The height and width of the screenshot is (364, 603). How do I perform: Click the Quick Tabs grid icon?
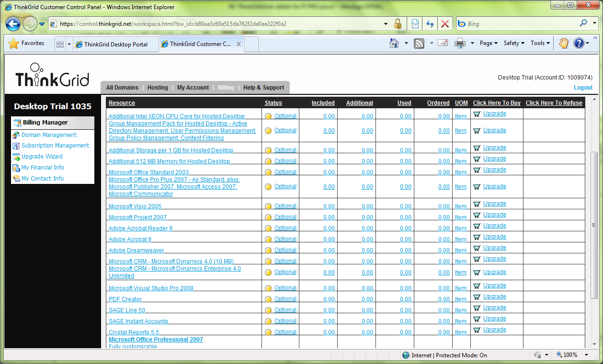[60, 44]
